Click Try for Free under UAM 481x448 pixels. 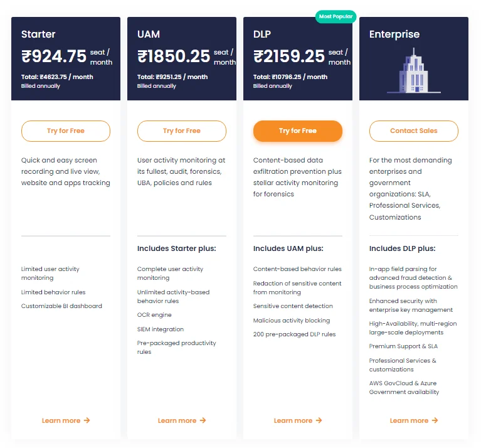coord(182,131)
